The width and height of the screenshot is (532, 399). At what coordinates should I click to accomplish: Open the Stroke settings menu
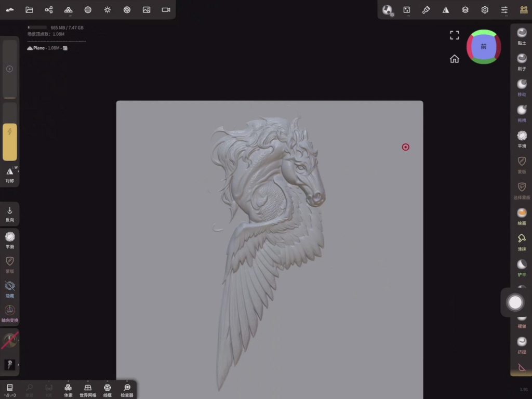406,10
